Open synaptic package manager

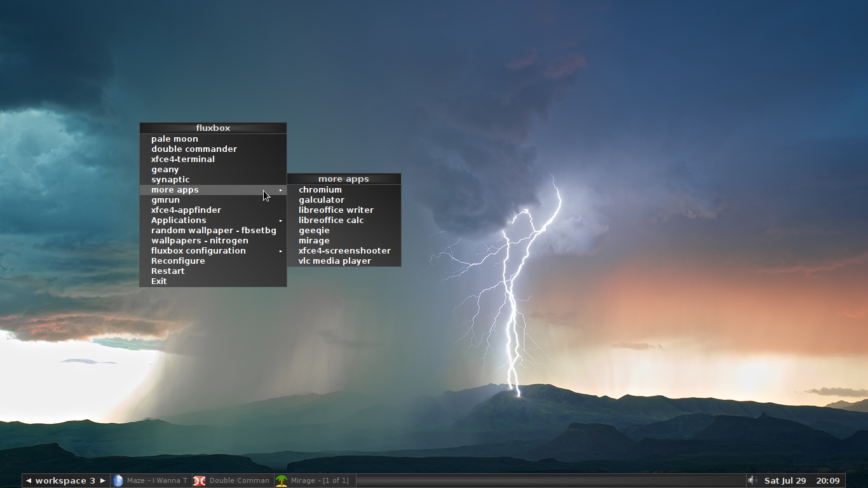click(x=170, y=179)
